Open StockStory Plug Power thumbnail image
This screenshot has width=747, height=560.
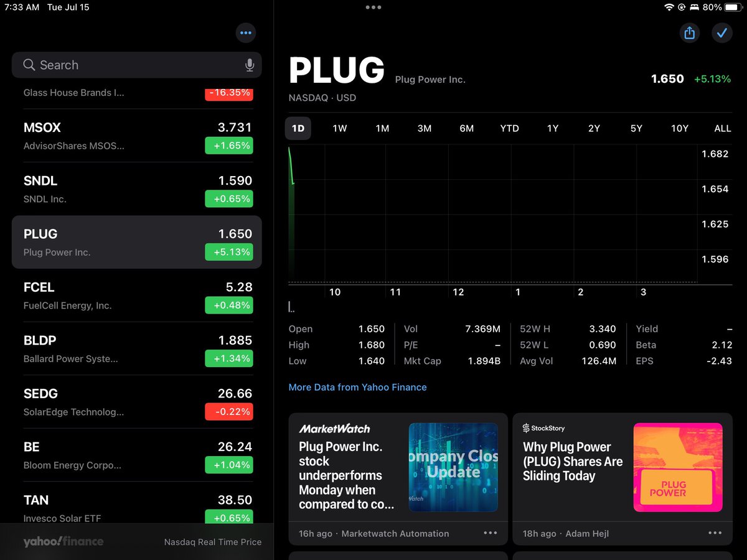tap(678, 467)
